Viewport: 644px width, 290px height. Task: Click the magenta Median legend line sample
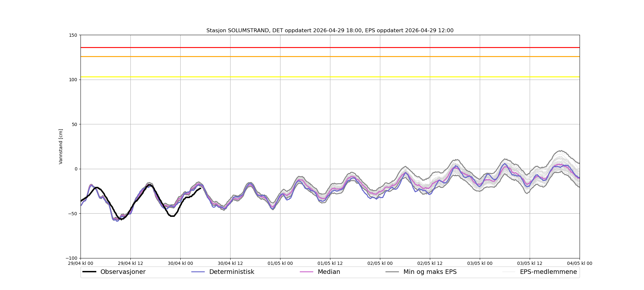(x=307, y=272)
